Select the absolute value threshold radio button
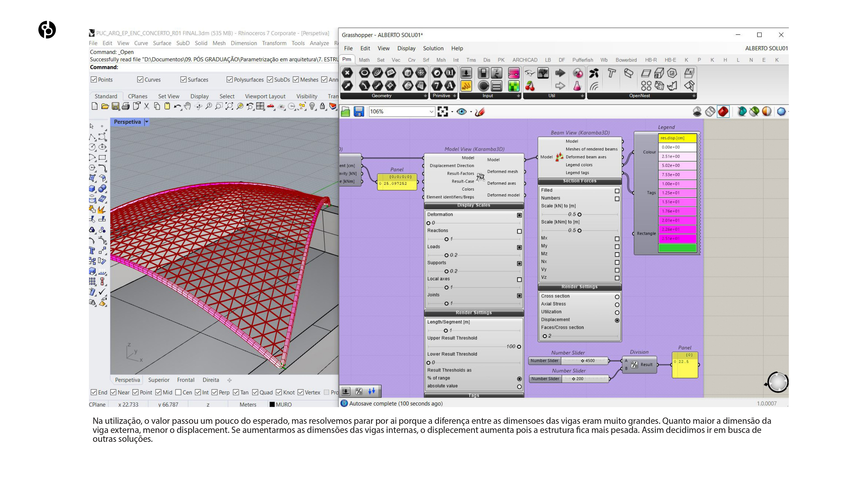868x488 pixels. click(x=519, y=387)
